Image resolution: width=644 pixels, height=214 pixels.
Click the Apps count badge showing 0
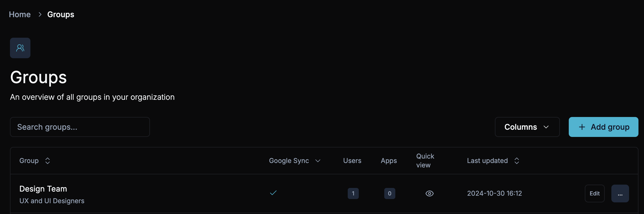pyautogui.click(x=389, y=193)
